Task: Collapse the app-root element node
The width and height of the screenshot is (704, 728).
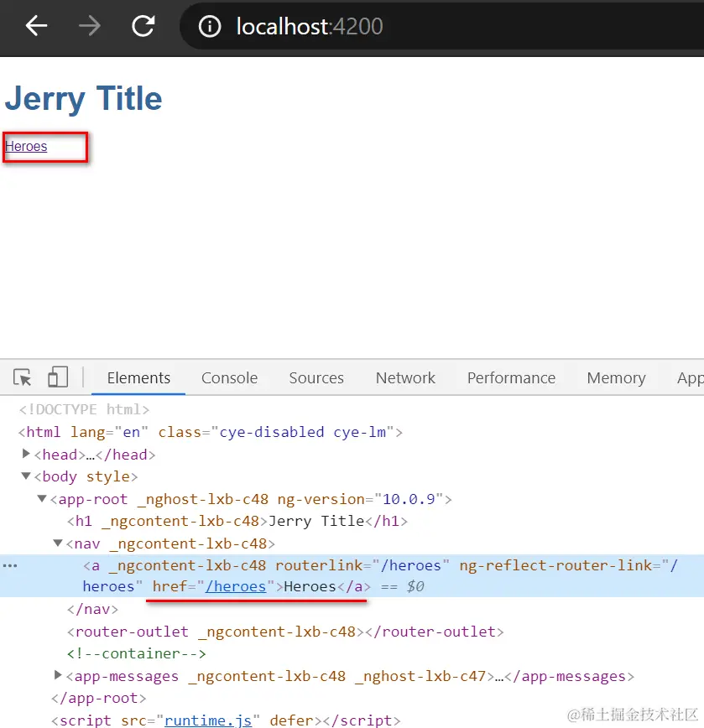Action: click(42, 498)
